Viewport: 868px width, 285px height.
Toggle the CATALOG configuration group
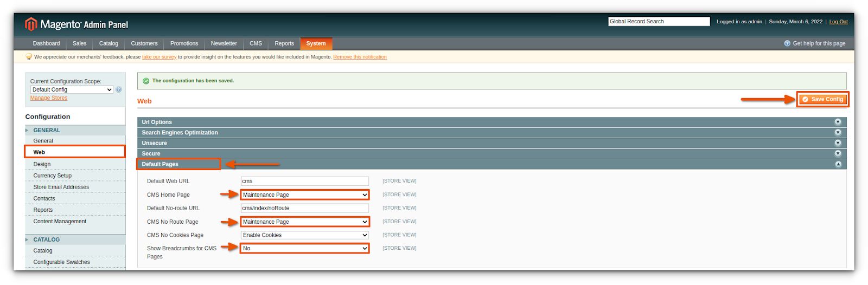pyautogui.click(x=75, y=239)
